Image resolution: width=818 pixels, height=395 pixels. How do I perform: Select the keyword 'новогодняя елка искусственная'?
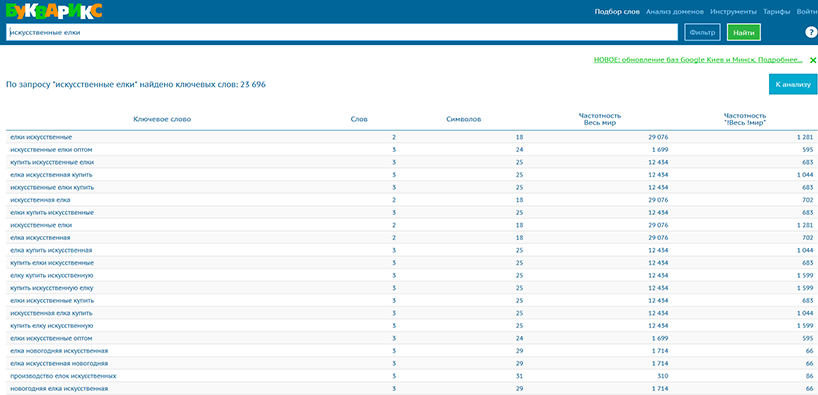(59, 389)
